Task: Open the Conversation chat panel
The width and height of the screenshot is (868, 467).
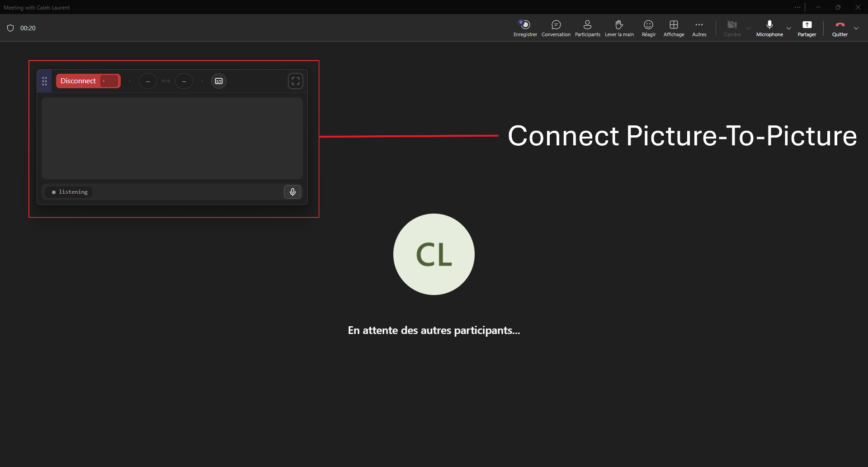Action: pos(556,28)
